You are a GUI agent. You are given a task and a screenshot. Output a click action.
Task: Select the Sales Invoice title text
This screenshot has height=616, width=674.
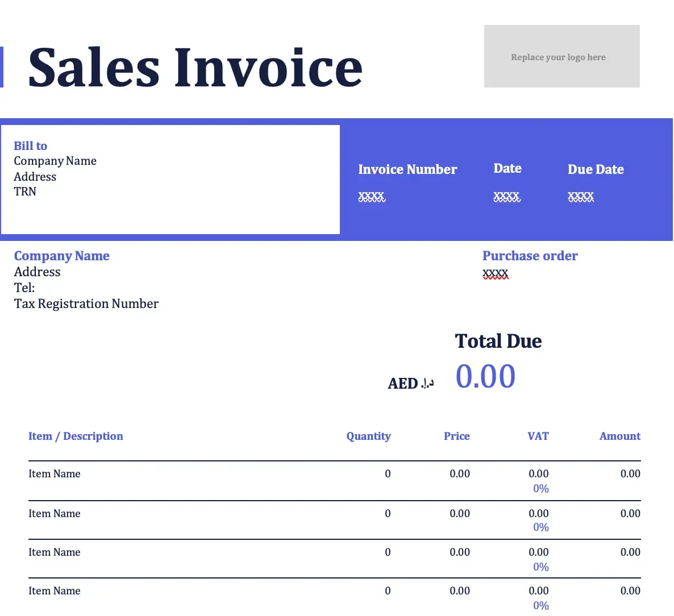(195, 67)
